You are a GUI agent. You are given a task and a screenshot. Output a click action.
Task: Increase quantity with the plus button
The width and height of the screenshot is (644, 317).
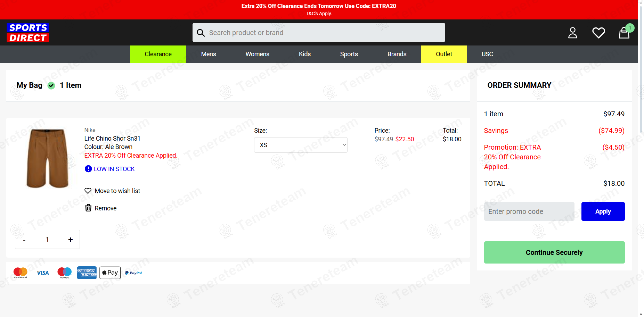[x=71, y=240]
